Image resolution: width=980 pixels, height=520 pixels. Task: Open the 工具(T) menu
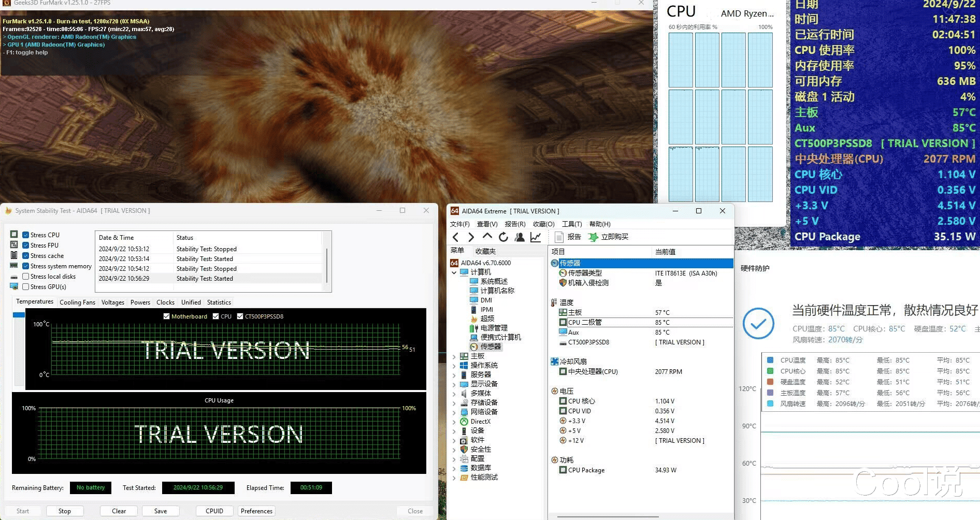pyautogui.click(x=572, y=224)
